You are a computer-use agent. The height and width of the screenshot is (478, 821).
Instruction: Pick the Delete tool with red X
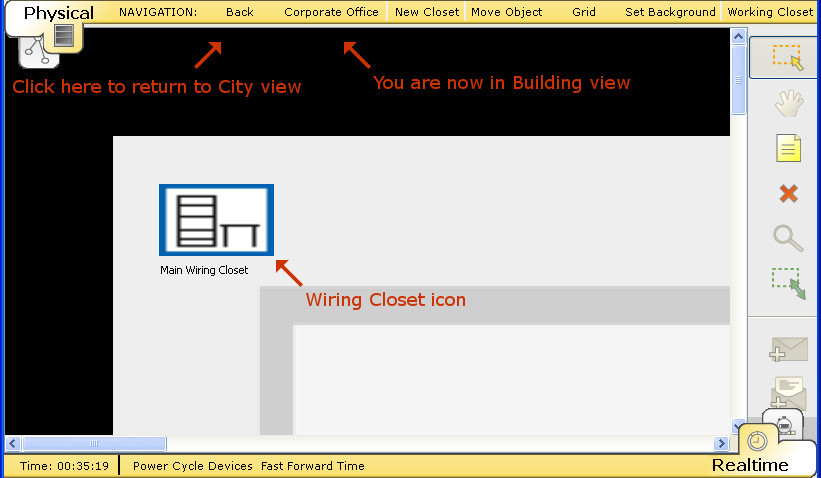(789, 194)
